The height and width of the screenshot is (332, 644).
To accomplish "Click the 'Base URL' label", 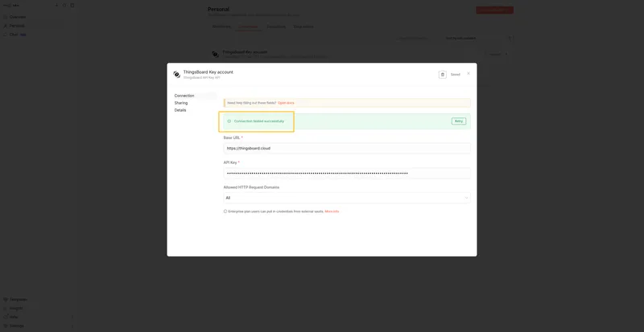I will 232,137.
